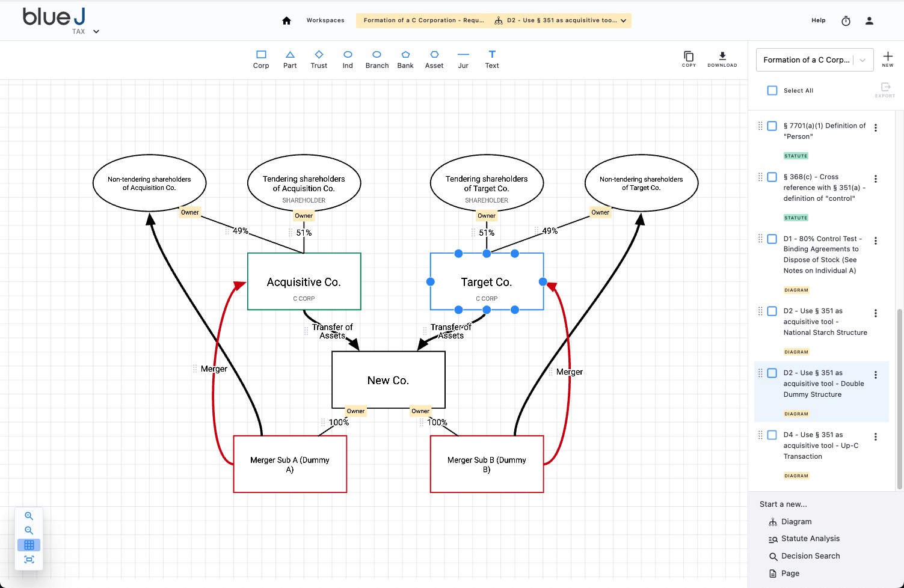Check the D4 Up-C Transaction checkbox
This screenshot has height=588, width=904.
tap(772, 435)
